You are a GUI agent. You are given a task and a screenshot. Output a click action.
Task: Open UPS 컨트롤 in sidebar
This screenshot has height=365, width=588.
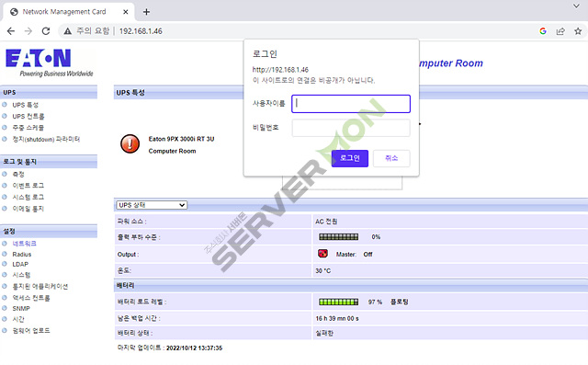pos(28,116)
